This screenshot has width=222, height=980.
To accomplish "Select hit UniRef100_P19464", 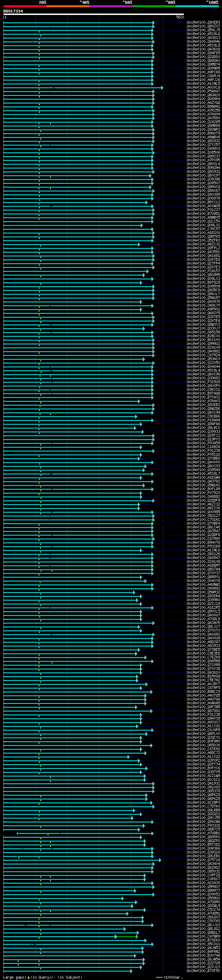I will coord(203,420).
